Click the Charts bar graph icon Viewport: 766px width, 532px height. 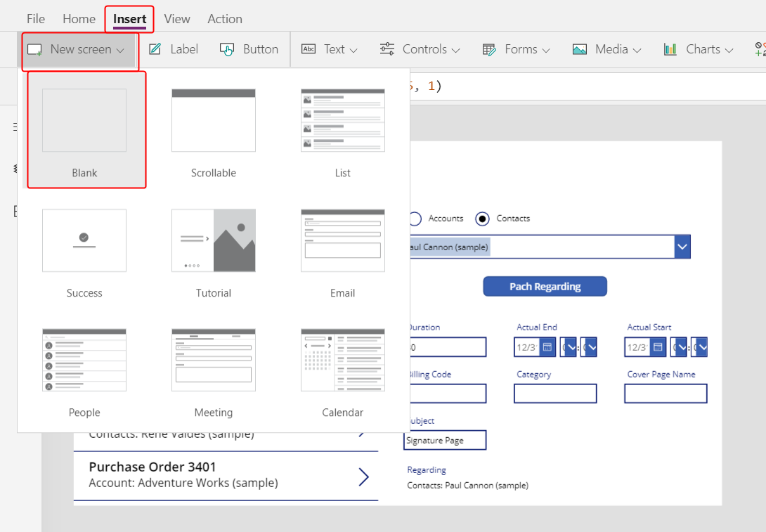tap(670, 49)
